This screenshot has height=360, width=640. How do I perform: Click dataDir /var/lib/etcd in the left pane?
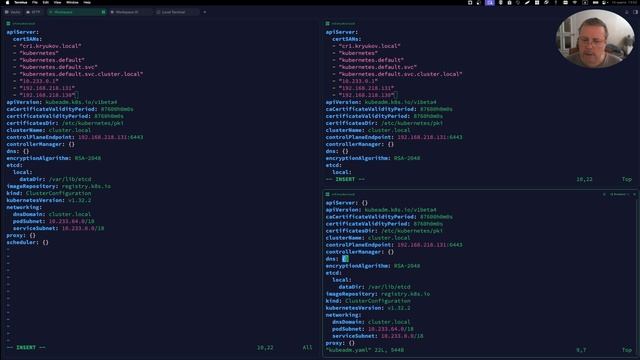[55, 179]
